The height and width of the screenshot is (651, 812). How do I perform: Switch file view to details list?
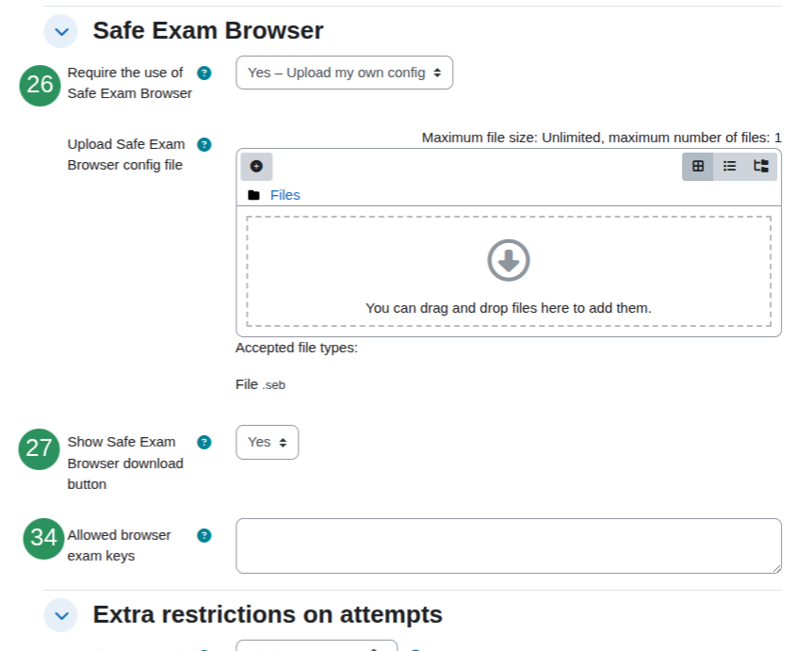click(x=729, y=166)
